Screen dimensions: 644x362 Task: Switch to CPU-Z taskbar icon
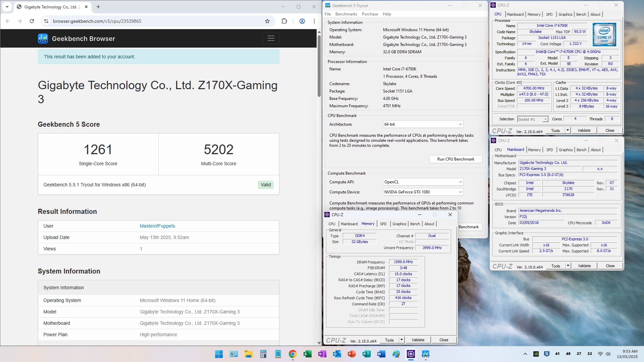[x=411, y=354]
